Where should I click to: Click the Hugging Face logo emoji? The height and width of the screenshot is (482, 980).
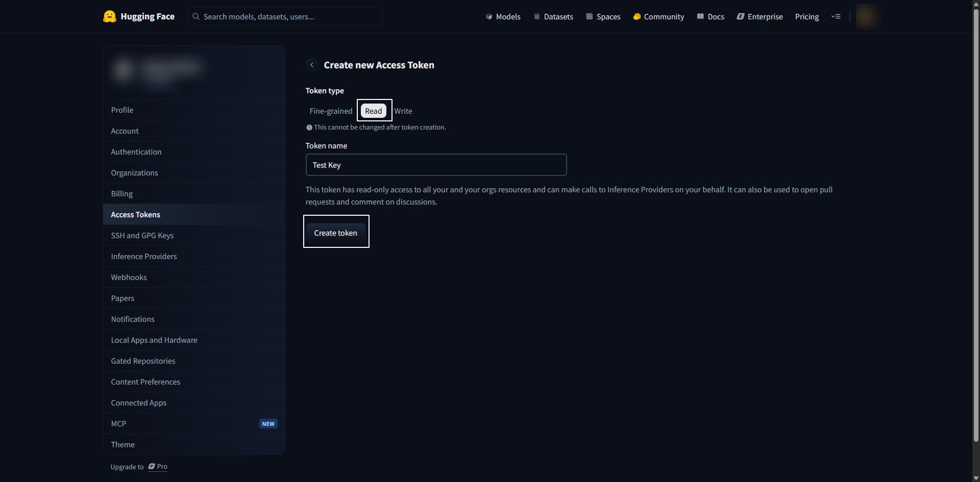(x=110, y=16)
